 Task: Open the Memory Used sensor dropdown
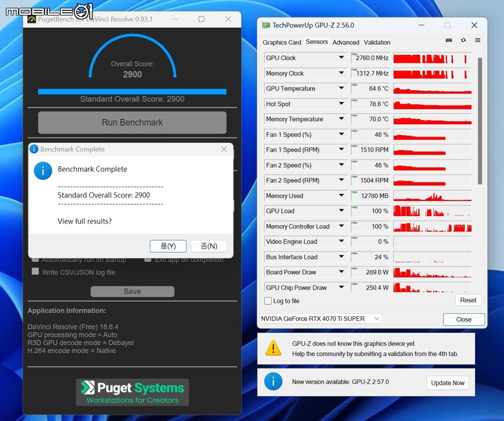[x=341, y=195]
